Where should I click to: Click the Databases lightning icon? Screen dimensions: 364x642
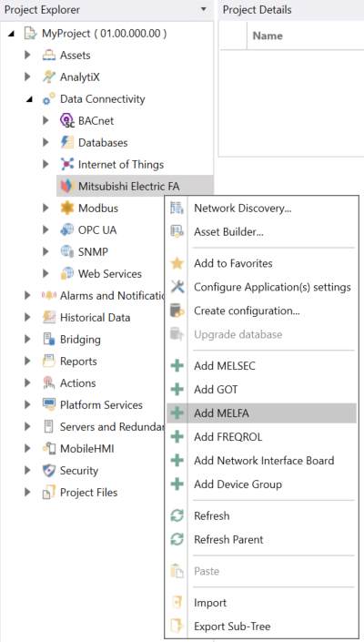point(67,142)
